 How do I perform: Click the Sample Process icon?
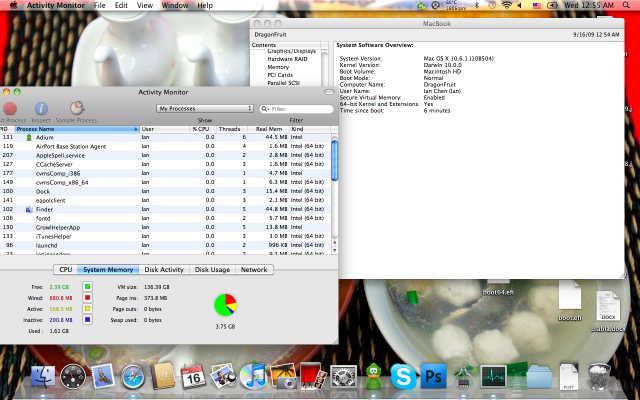(x=77, y=108)
